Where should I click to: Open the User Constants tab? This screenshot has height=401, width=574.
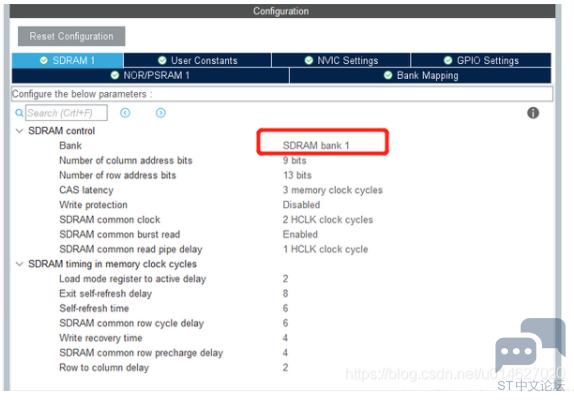click(x=198, y=60)
